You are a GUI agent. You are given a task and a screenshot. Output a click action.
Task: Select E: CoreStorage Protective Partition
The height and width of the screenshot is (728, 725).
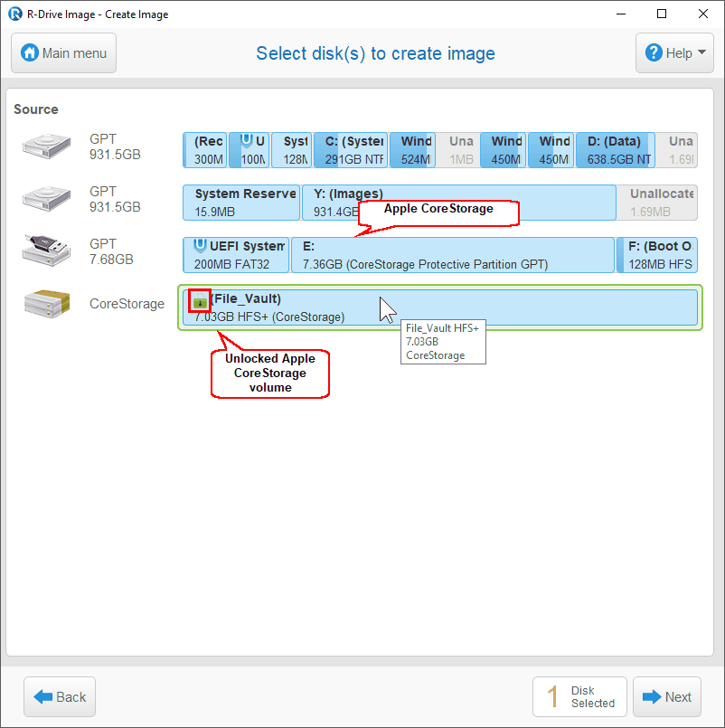[x=453, y=255]
